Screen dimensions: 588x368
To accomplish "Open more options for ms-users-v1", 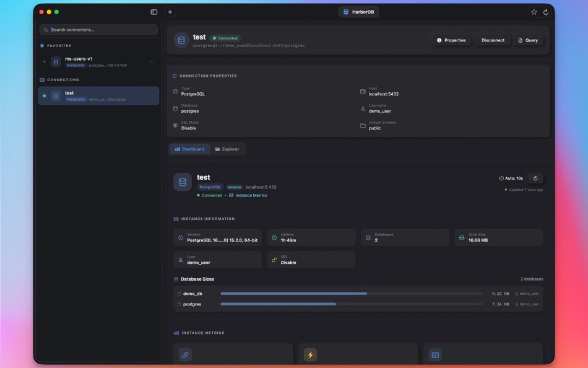I will click(x=152, y=61).
